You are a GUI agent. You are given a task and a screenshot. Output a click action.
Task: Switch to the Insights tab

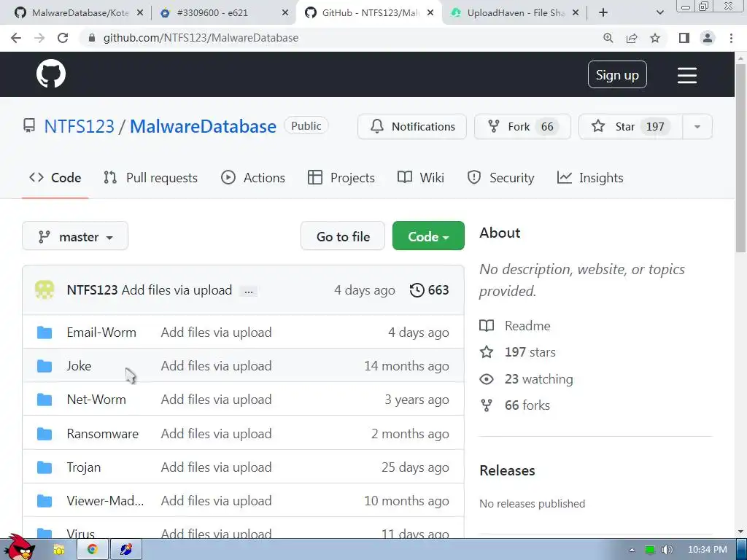click(x=590, y=178)
